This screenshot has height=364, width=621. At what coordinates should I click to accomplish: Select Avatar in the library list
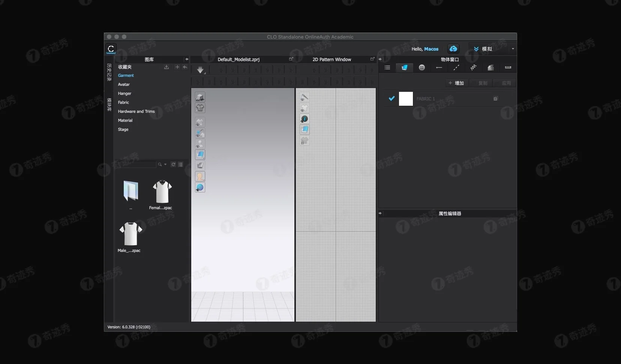[124, 84]
